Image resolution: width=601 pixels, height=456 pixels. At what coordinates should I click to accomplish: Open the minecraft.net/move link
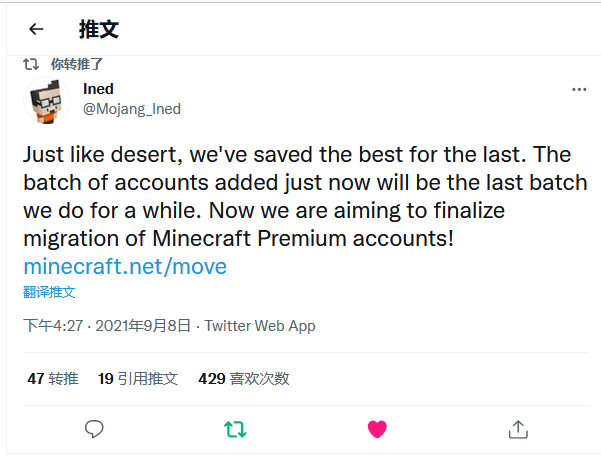(x=125, y=266)
